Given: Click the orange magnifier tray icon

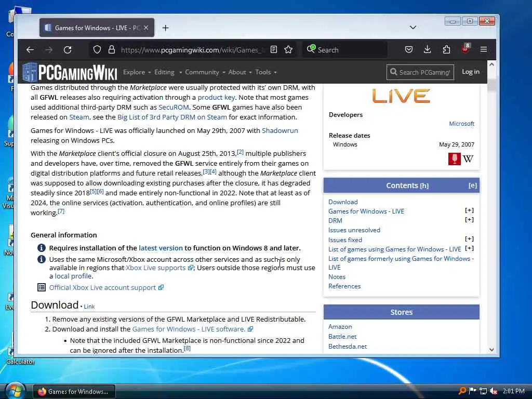Looking at the screenshot, I should tap(462, 391).
